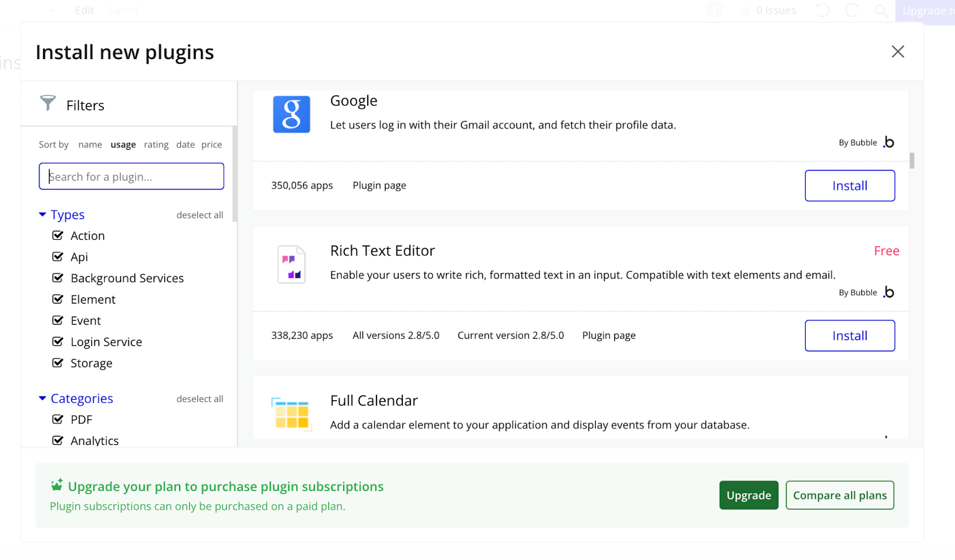Deselect all Types filters

pos(199,215)
